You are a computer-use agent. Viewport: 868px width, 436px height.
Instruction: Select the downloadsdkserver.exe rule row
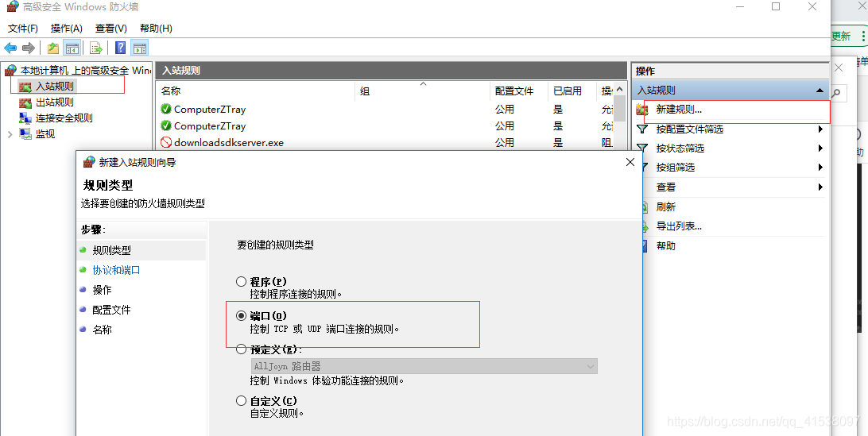tap(385, 142)
